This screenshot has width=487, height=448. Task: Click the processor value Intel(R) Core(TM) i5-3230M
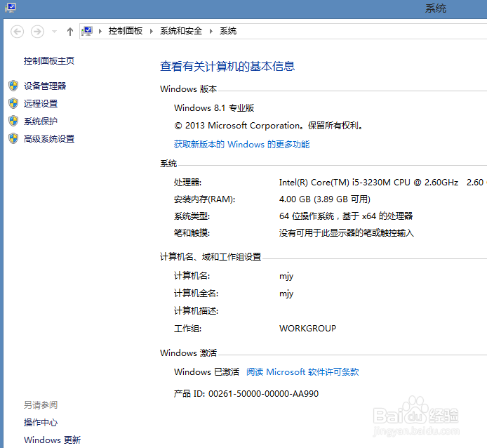point(368,182)
